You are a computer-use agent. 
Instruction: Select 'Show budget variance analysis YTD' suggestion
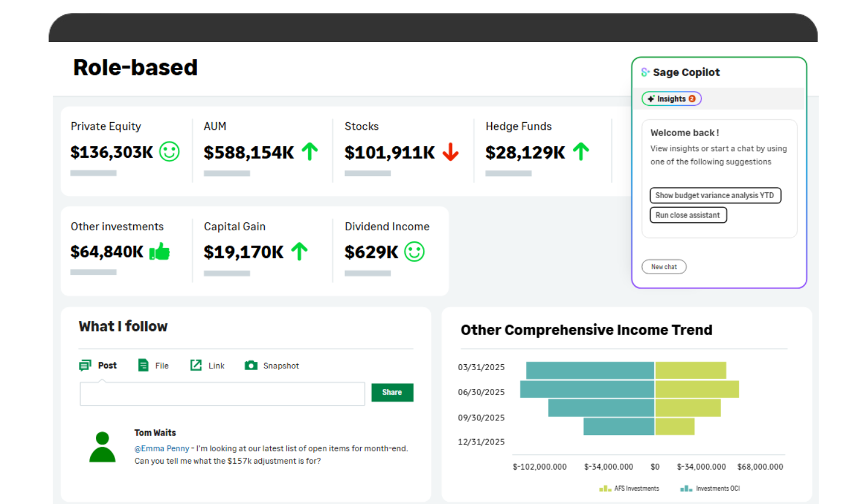pyautogui.click(x=715, y=195)
